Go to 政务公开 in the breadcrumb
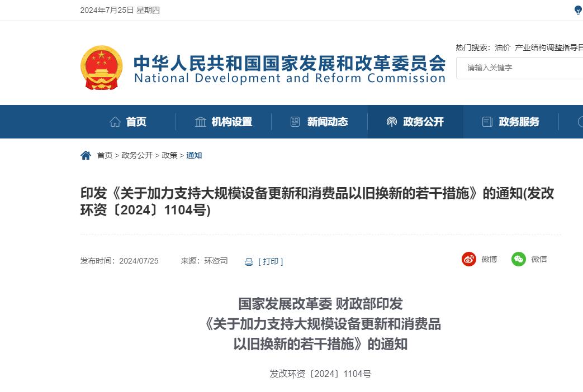The height and width of the screenshot is (392, 583). [x=137, y=155]
